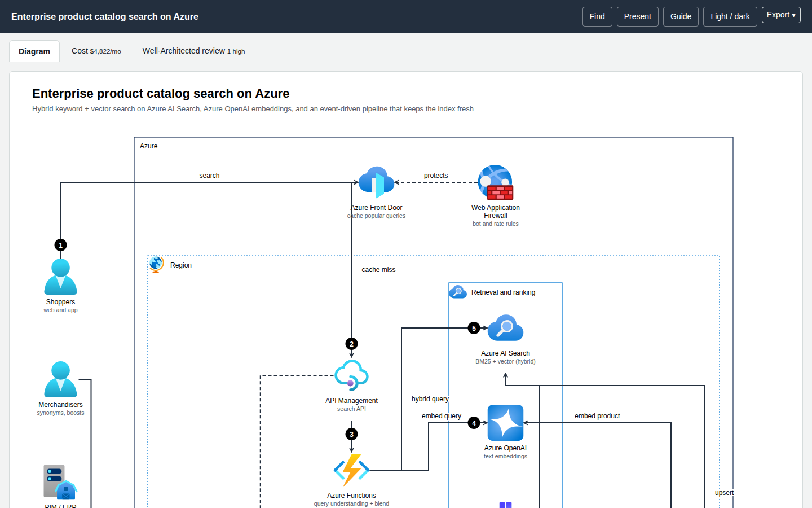Click the hybrid keyword subtitle description
This screenshot has height=508, width=812.
253,109
